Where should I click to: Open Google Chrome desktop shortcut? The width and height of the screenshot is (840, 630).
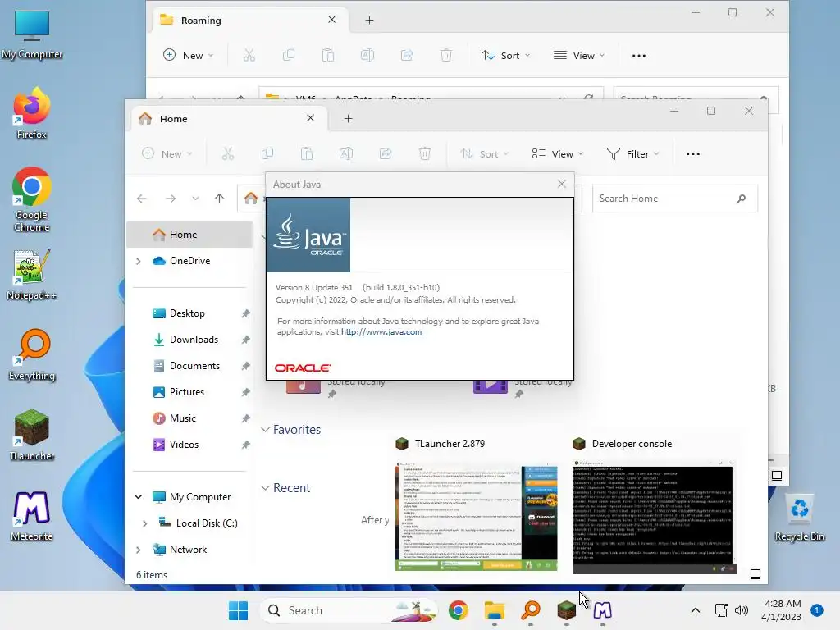(32, 199)
